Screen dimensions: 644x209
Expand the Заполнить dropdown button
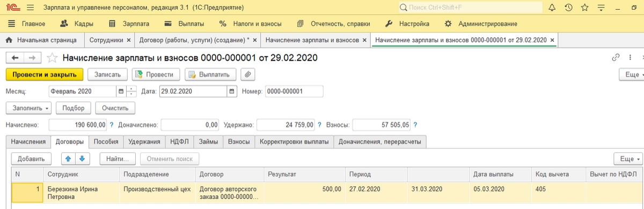[x=28, y=108]
